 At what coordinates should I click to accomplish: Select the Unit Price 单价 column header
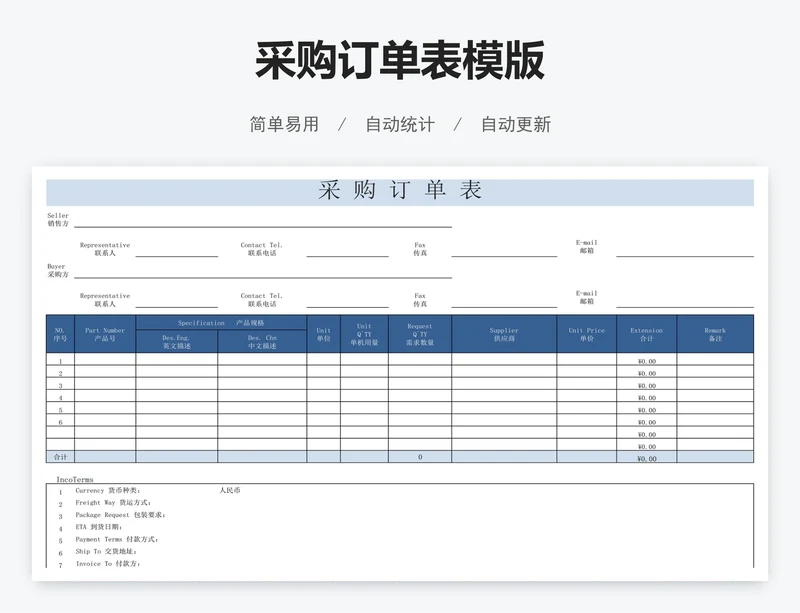pyautogui.click(x=587, y=334)
